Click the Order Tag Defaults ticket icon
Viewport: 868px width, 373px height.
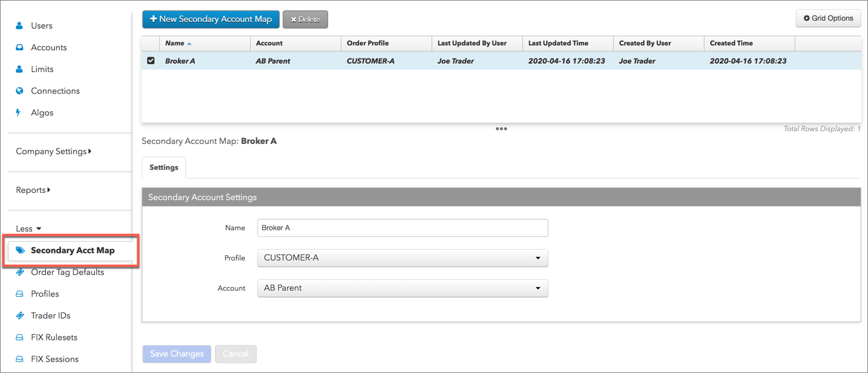pyautogui.click(x=19, y=272)
